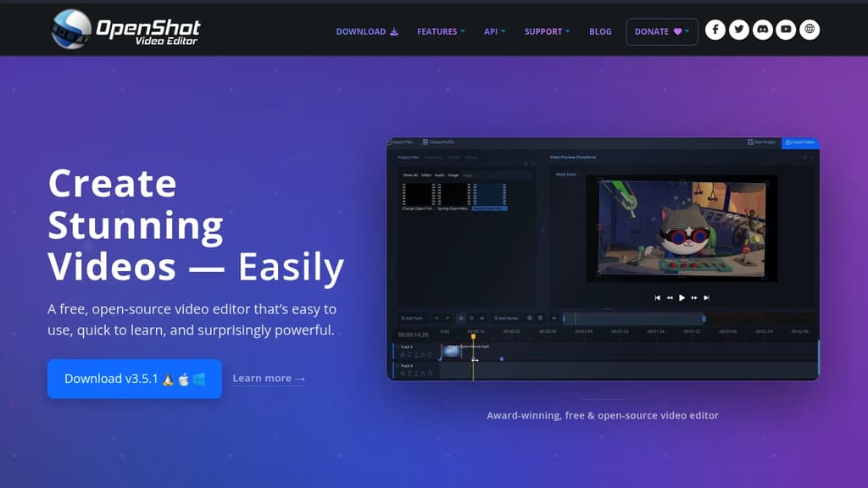Select the Show All filter

[410, 175]
